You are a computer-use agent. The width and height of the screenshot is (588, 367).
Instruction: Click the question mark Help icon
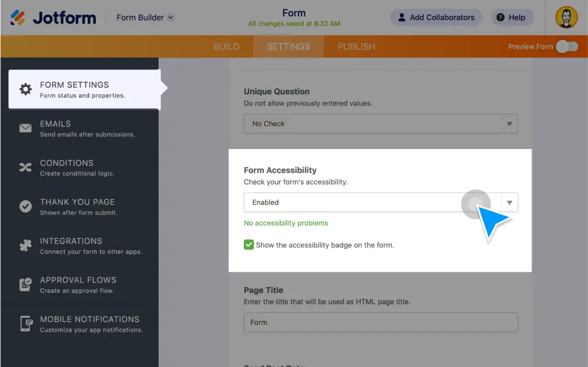pos(500,17)
